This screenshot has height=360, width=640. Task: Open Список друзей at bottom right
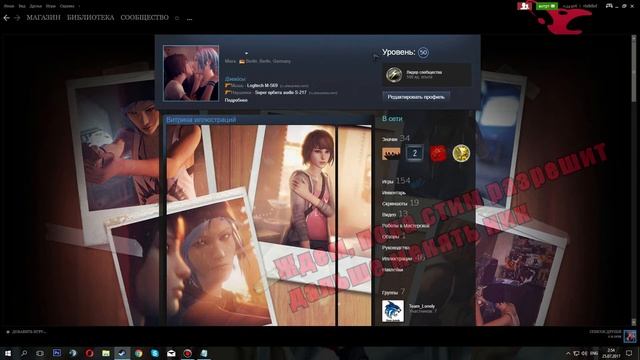pyautogui.click(x=605, y=332)
